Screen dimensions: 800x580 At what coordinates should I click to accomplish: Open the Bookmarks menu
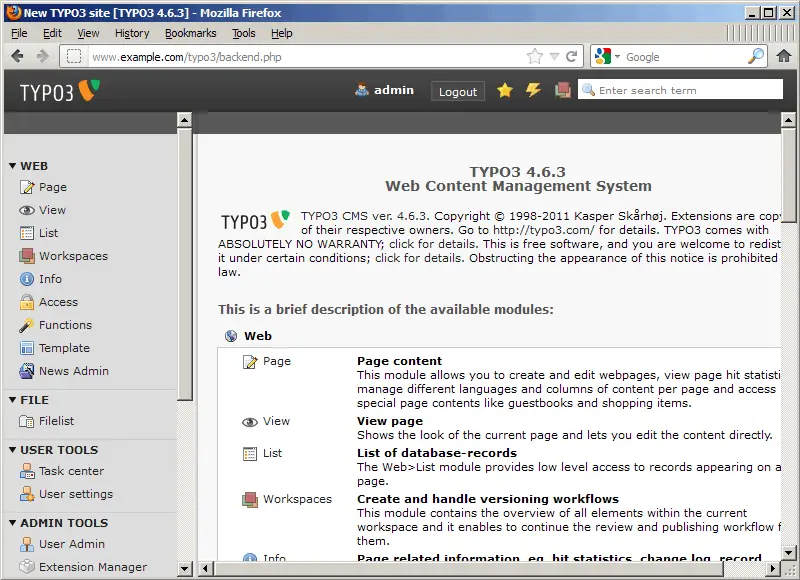(x=190, y=33)
